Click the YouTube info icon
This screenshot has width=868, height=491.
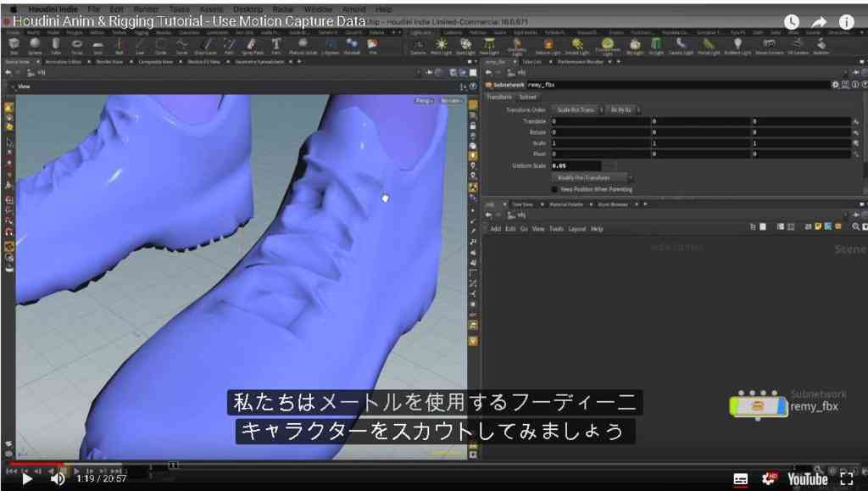[x=847, y=21]
